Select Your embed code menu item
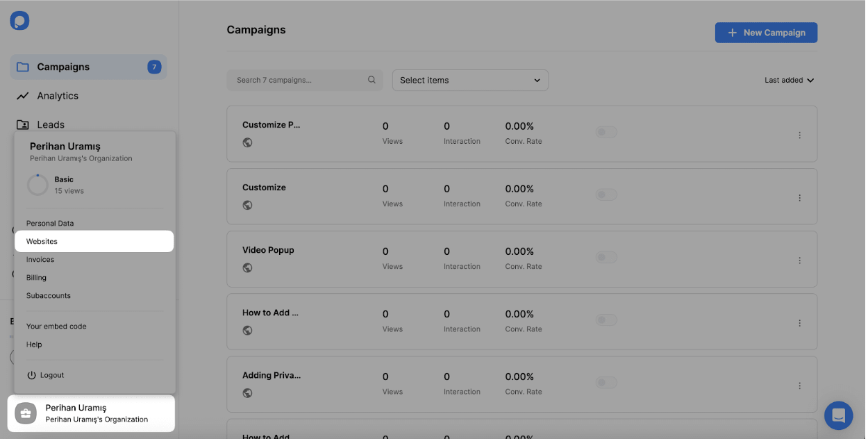Viewport: 868px width, 439px height. [x=56, y=326]
